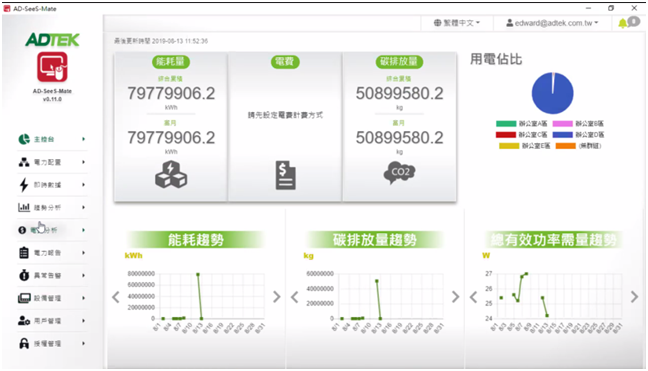Toggle the orange legend entry of the pie chart

pos(578,146)
